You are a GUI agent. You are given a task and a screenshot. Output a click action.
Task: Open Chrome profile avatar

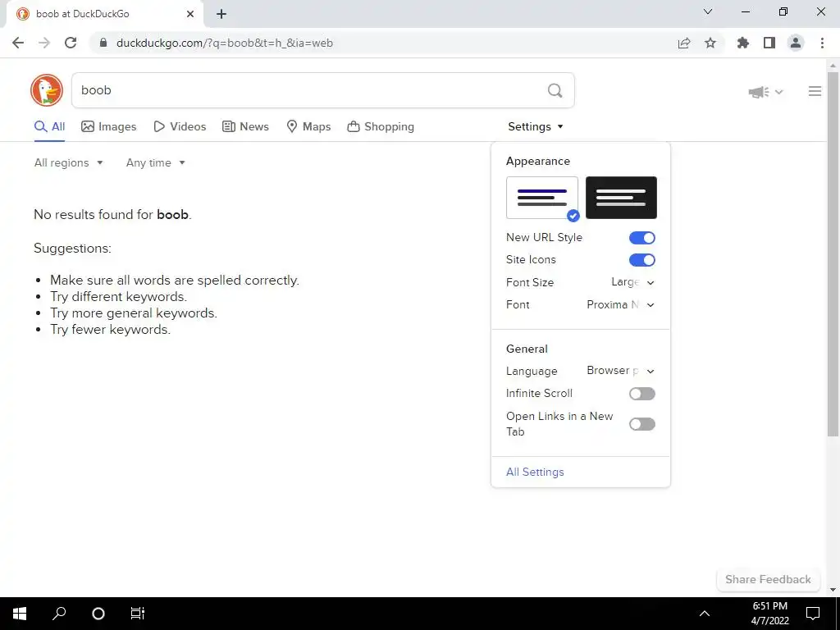(796, 43)
